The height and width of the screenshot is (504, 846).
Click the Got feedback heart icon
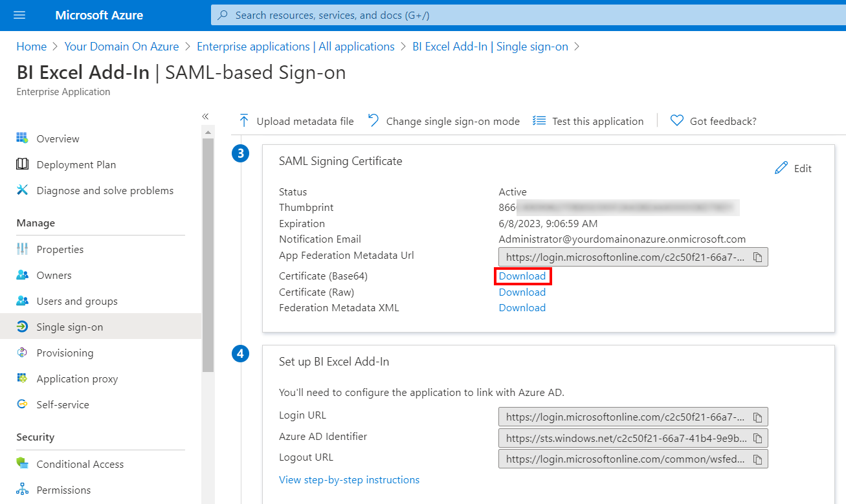677,121
